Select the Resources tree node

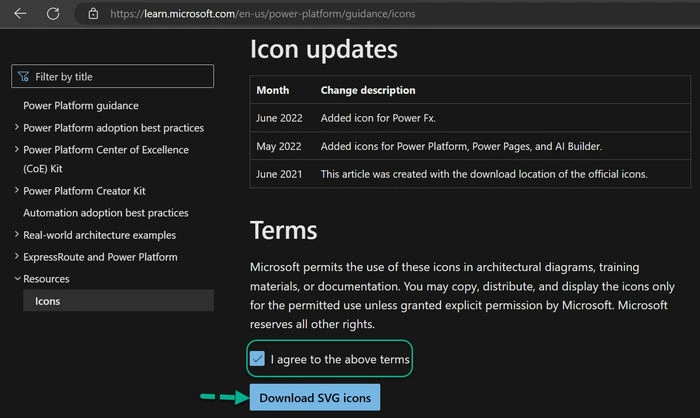(46, 279)
